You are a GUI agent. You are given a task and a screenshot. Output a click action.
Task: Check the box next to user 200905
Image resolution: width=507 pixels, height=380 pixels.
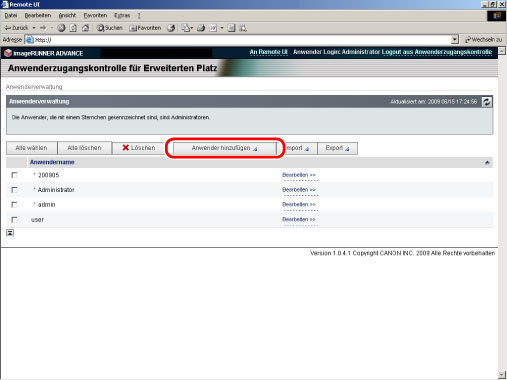(x=14, y=175)
